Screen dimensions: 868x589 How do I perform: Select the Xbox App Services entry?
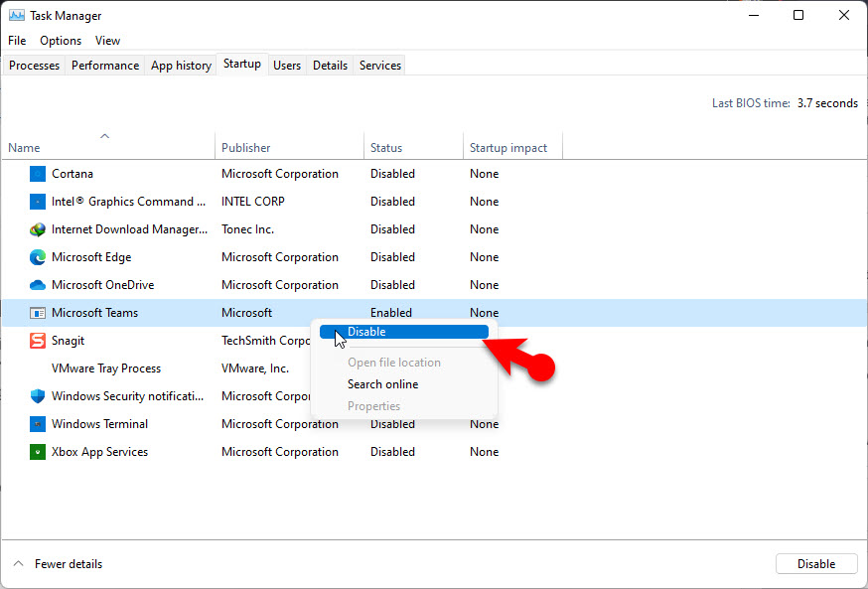coord(99,452)
